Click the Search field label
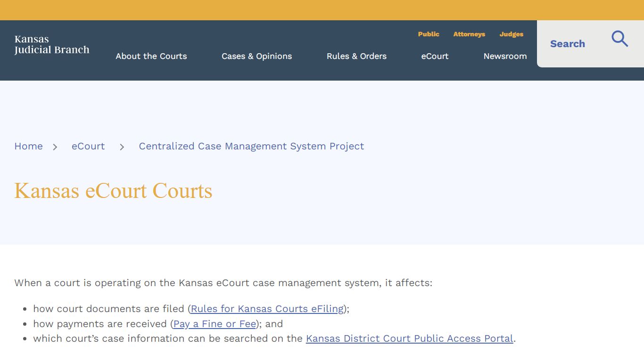 pyautogui.click(x=568, y=44)
